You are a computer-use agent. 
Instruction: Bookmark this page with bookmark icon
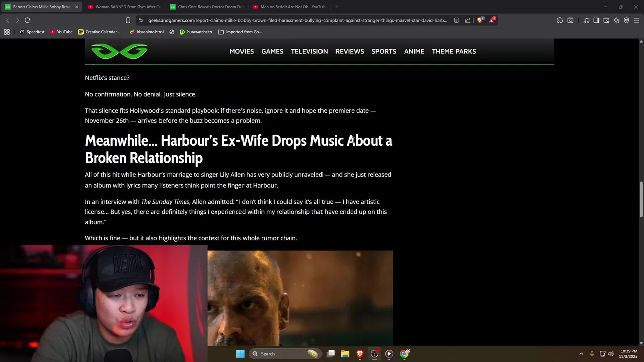pos(128,20)
